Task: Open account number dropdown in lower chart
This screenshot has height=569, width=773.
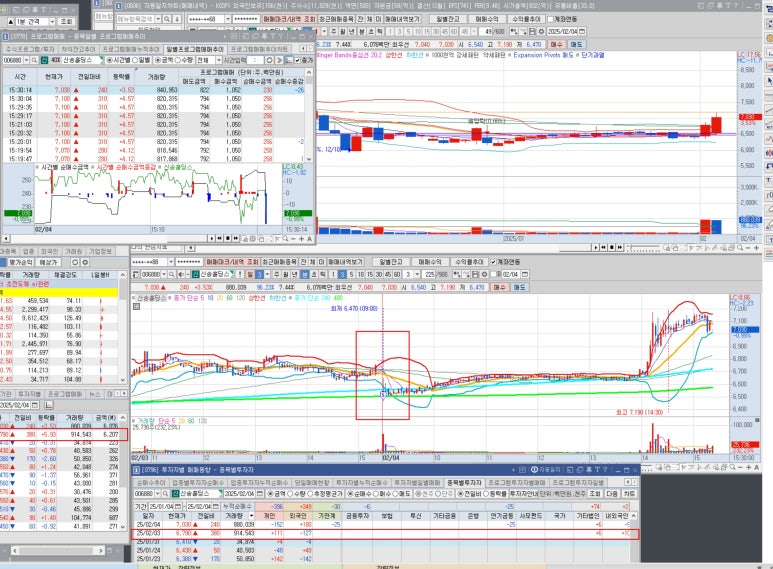Action: (x=171, y=262)
